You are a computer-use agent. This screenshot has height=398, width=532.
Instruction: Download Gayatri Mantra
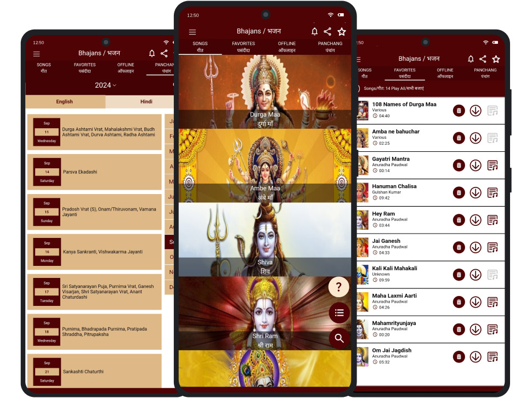click(x=476, y=166)
